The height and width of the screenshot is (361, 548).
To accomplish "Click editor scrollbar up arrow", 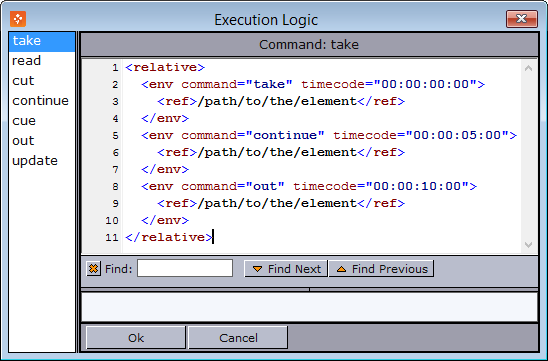I will (528, 68).
